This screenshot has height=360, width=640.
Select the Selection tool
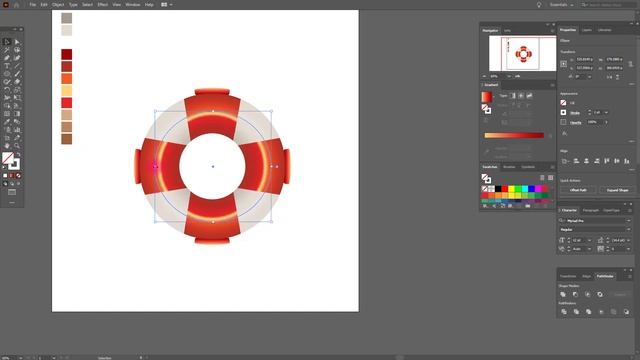(7, 42)
